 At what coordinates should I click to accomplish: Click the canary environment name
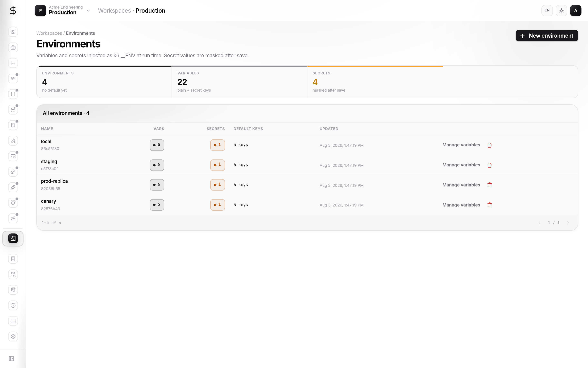coord(49,201)
